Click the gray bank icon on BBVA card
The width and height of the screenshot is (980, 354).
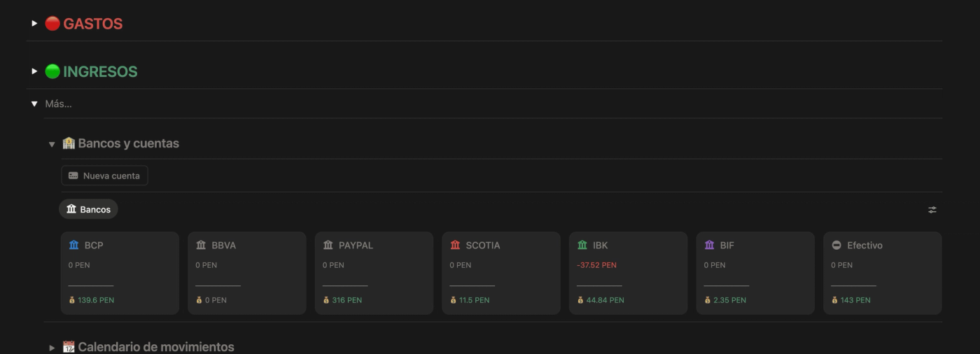(x=202, y=245)
